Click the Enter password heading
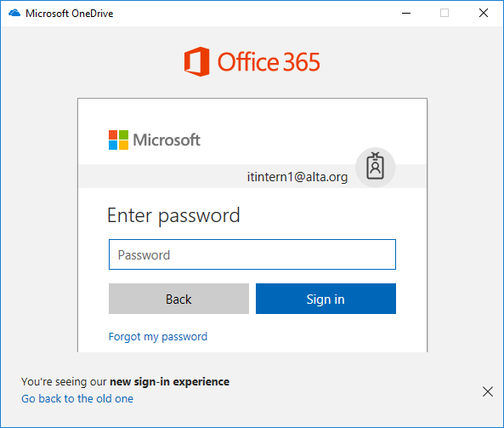This screenshot has width=504, height=428. click(173, 215)
